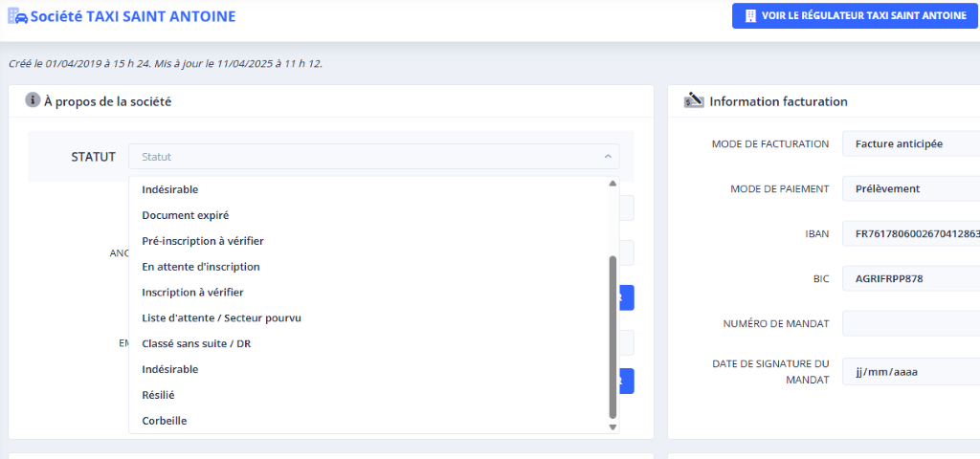This screenshot has height=459, width=980.
Task: Pick Inscription à vérifier from the list
Action: click(374, 293)
